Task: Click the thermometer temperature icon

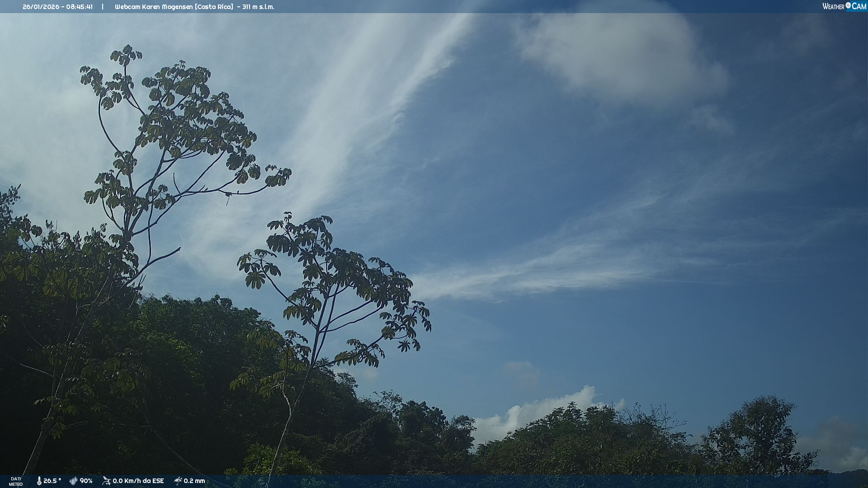Action: pos(39,481)
